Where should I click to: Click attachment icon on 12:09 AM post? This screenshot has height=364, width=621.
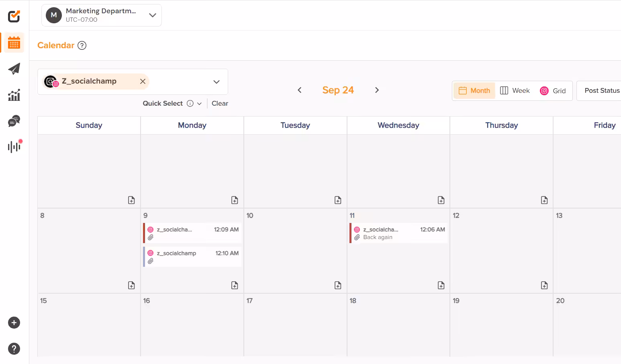(151, 237)
